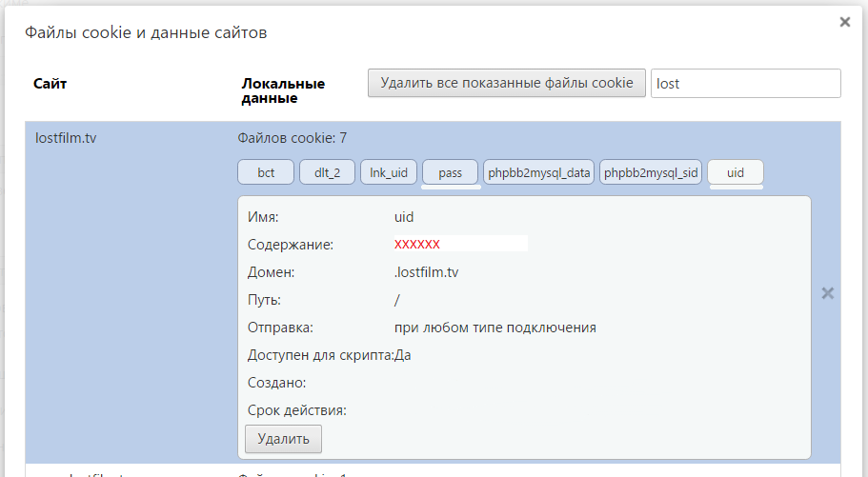Click the 'Файлы cookie и данные сайтов' title

click(x=146, y=32)
